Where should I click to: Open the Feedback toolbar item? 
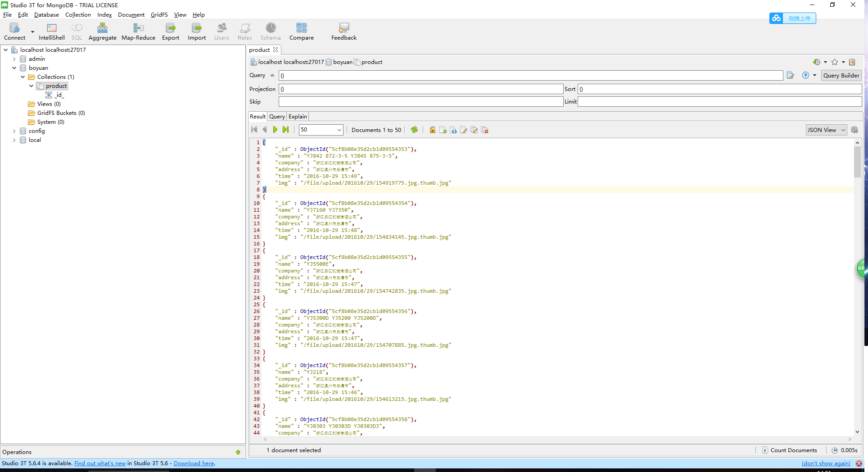pyautogui.click(x=344, y=32)
